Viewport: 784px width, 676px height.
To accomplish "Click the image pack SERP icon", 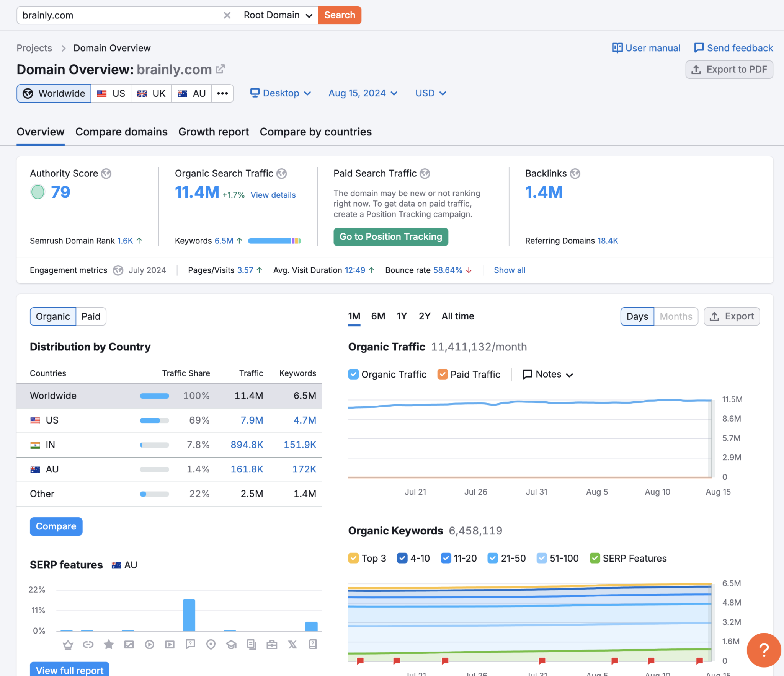I will (129, 645).
